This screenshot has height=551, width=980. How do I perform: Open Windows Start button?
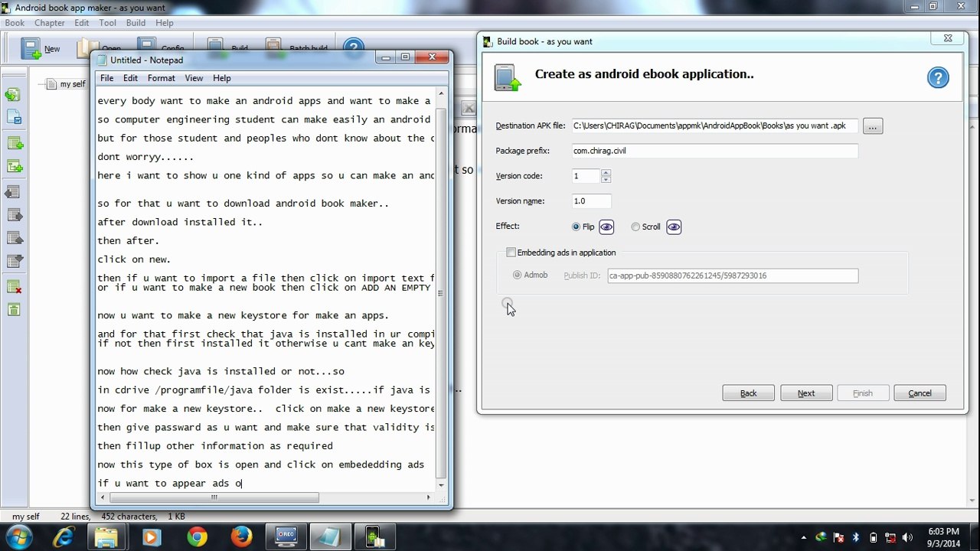18,537
